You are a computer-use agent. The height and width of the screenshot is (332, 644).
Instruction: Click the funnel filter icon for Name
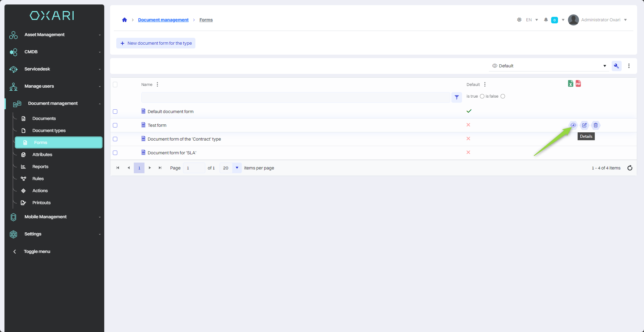[x=457, y=98]
